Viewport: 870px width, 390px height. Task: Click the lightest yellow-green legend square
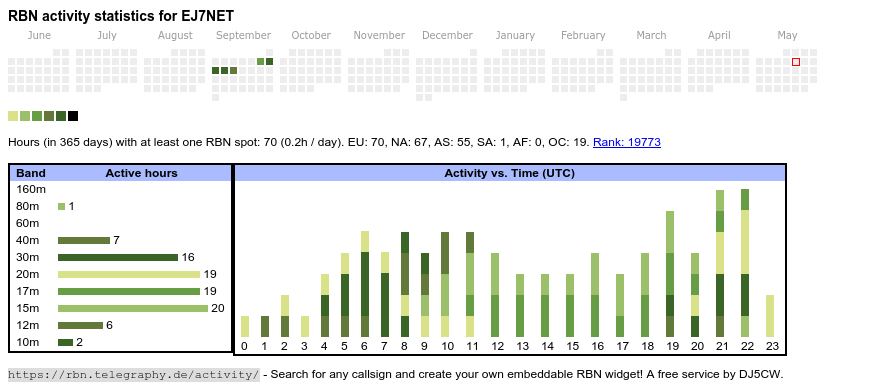tap(13, 116)
